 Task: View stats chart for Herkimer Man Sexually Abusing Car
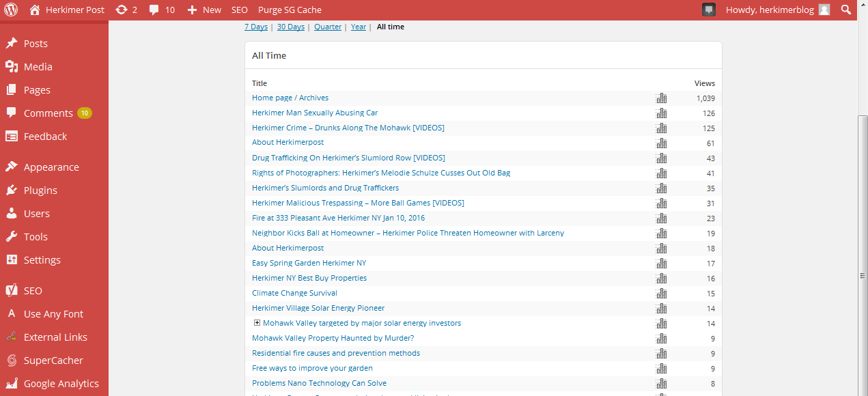[x=661, y=113]
